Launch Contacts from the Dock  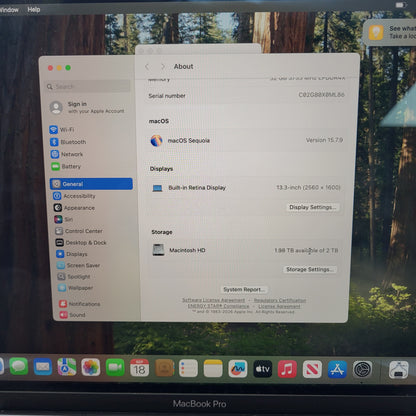pos(164,368)
